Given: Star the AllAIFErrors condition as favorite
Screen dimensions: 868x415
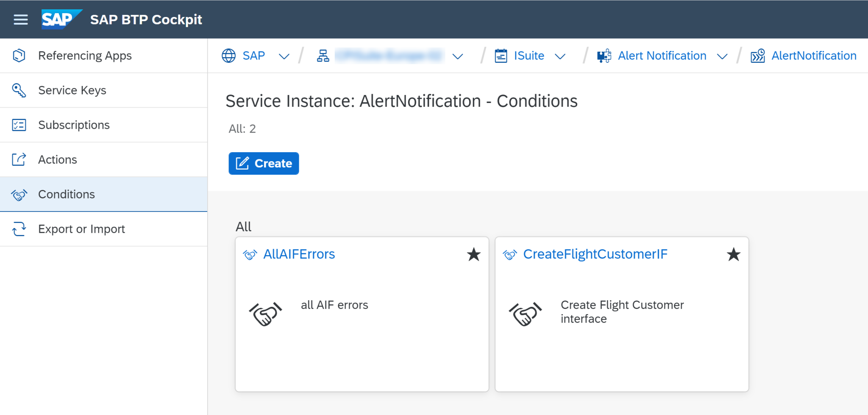Looking at the screenshot, I should point(474,254).
